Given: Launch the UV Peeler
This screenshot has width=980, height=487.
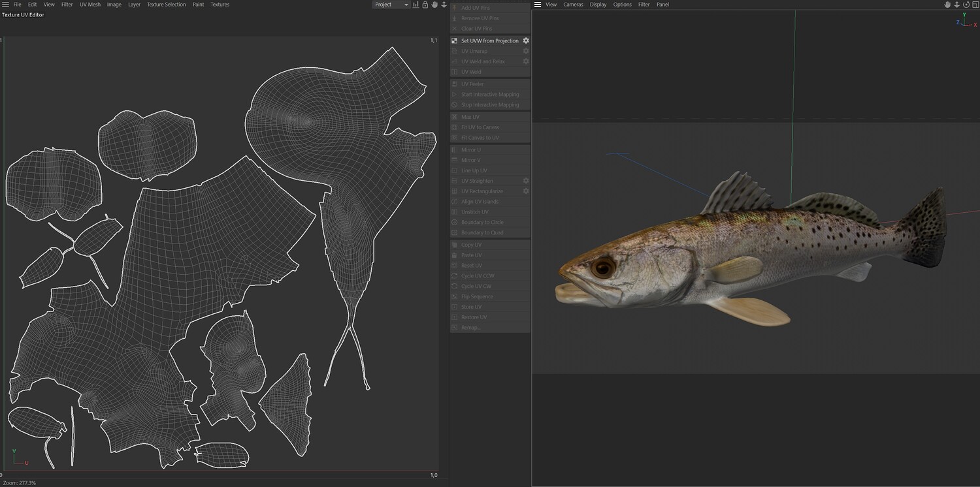Looking at the screenshot, I should [490, 84].
